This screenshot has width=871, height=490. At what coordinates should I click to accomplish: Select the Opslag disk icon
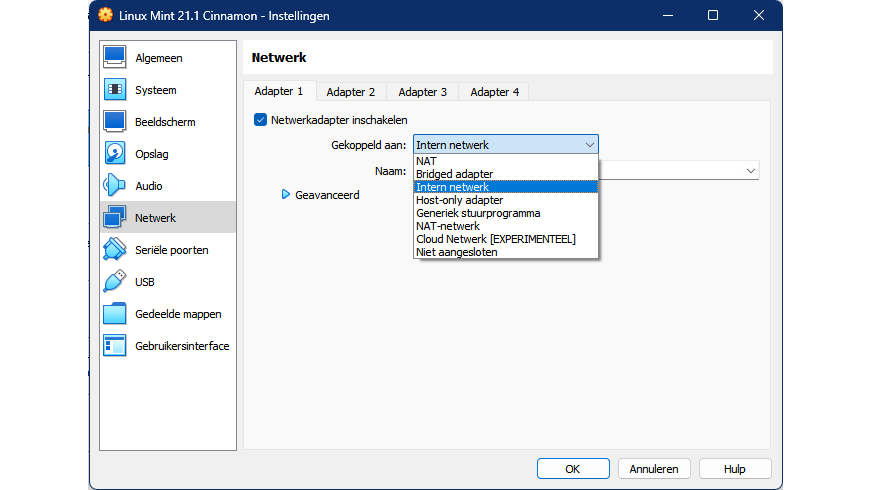click(x=115, y=154)
